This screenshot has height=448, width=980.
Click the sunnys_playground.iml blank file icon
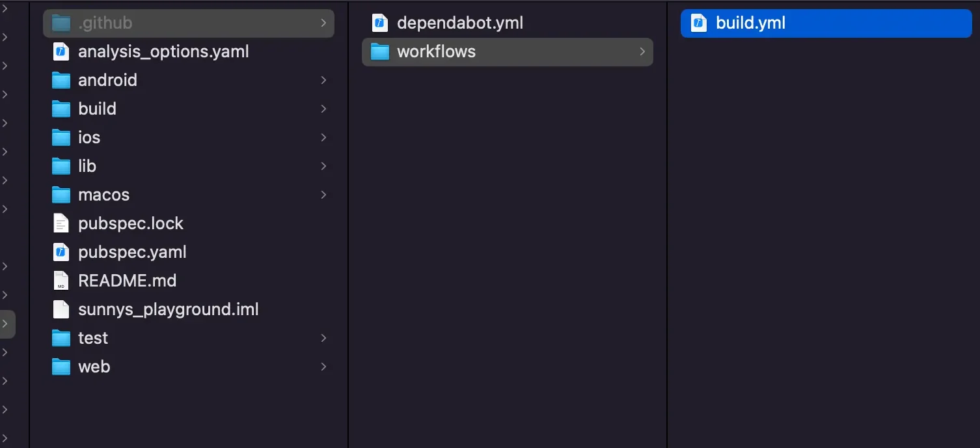click(61, 309)
